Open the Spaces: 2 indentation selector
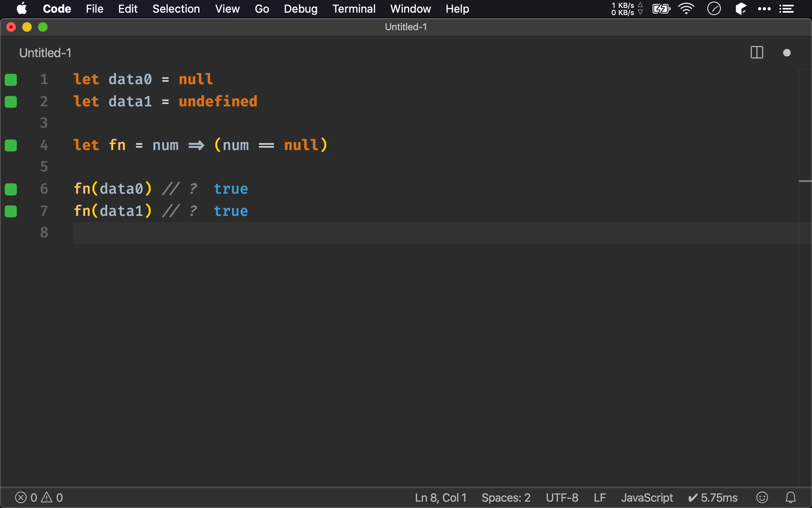 (506, 497)
